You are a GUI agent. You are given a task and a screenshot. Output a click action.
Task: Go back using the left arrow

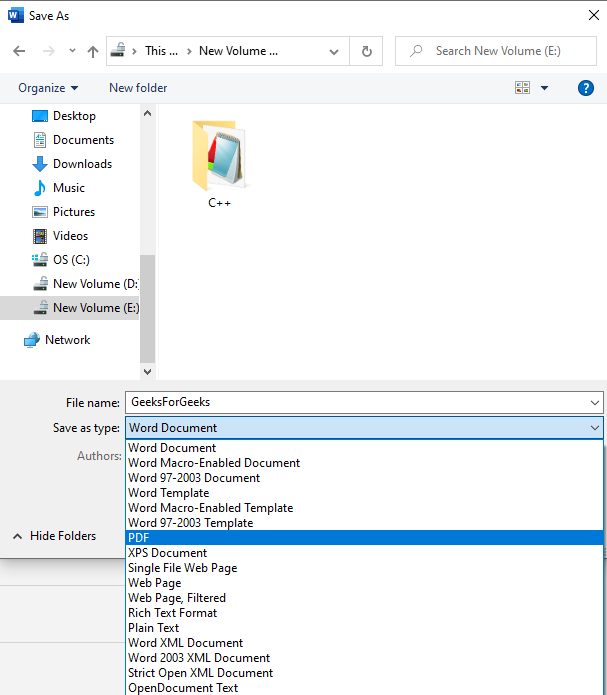coord(19,51)
